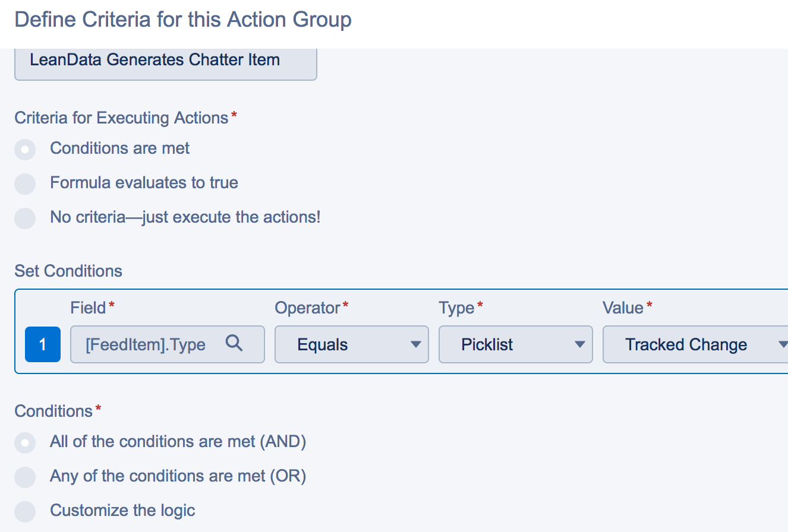Select the 'Conditions are met' radio option

25,149
